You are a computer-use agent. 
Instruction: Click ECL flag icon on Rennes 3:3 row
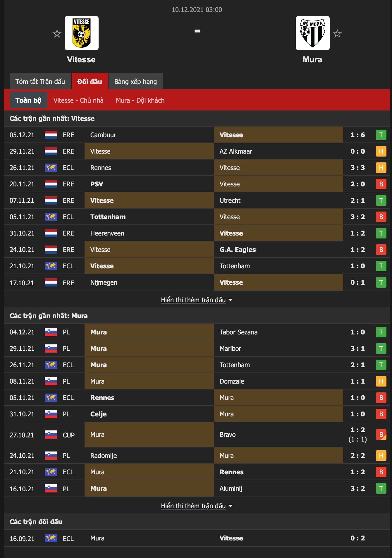pyautogui.click(x=51, y=168)
